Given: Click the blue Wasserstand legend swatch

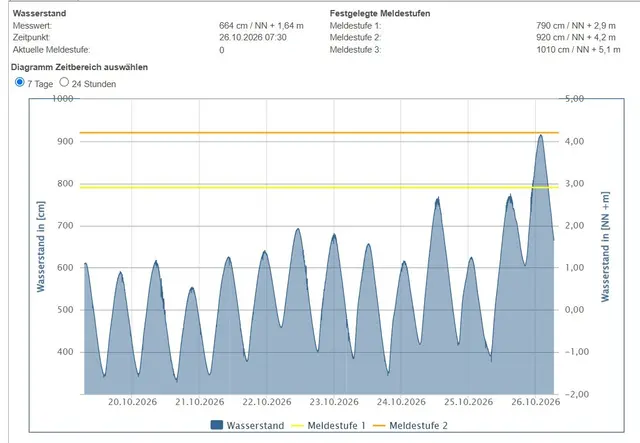Looking at the screenshot, I should pyautogui.click(x=217, y=425).
